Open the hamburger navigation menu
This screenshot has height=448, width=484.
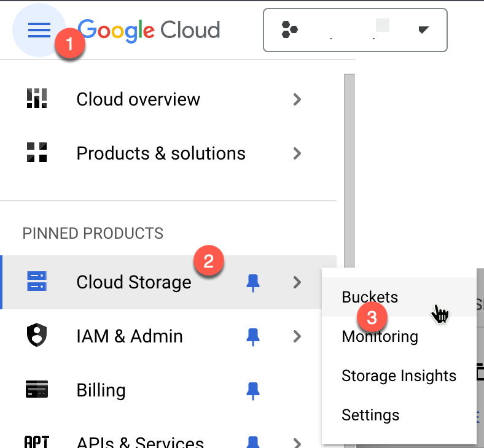[x=39, y=29]
